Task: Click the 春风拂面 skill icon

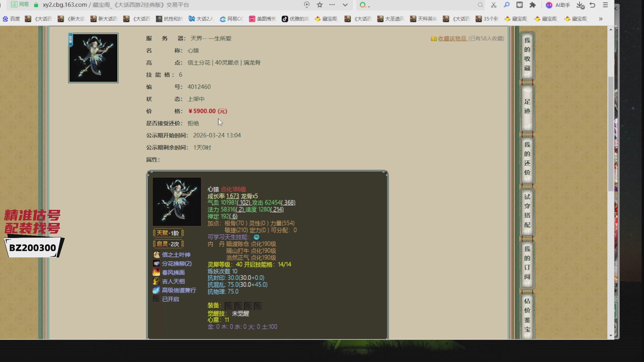Action: click(x=156, y=272)
